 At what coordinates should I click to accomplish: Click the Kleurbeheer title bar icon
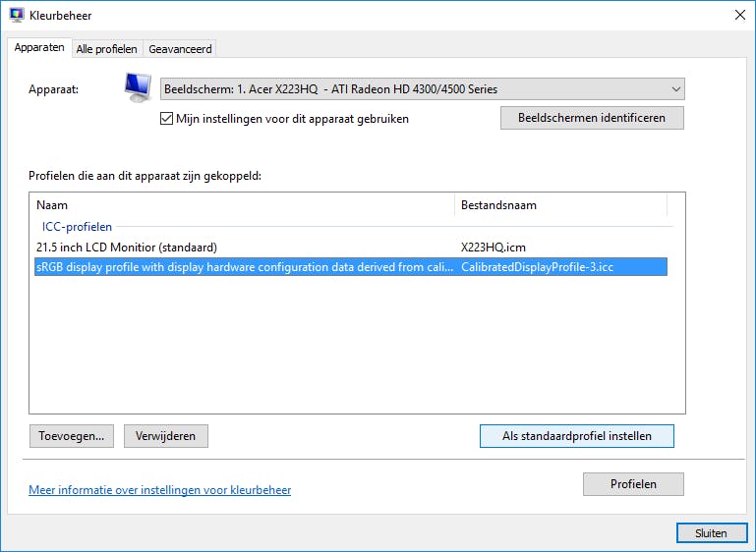[17, 15]
